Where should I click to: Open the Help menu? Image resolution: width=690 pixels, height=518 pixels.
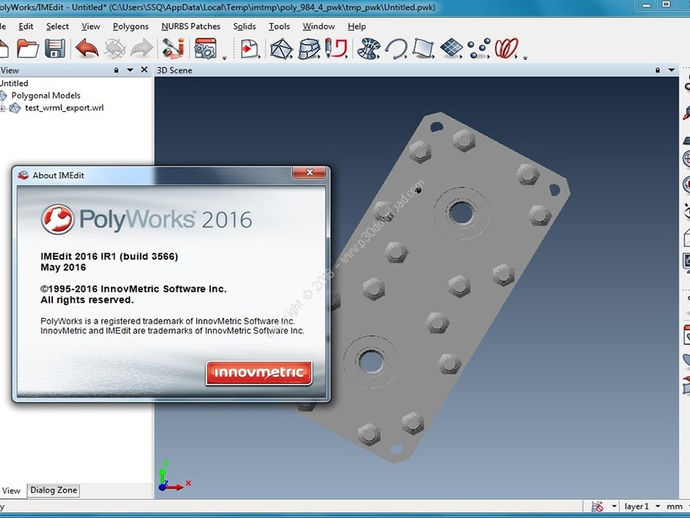coord(356,26)
